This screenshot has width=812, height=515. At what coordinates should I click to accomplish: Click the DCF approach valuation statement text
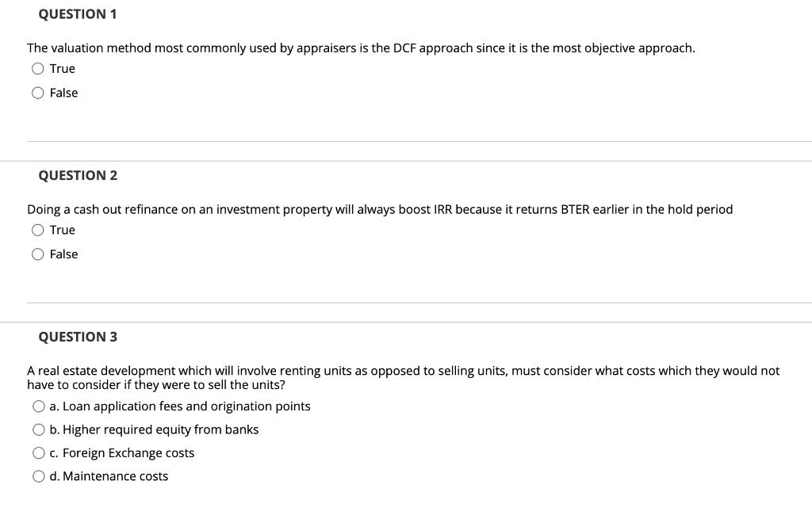[361, 48]
